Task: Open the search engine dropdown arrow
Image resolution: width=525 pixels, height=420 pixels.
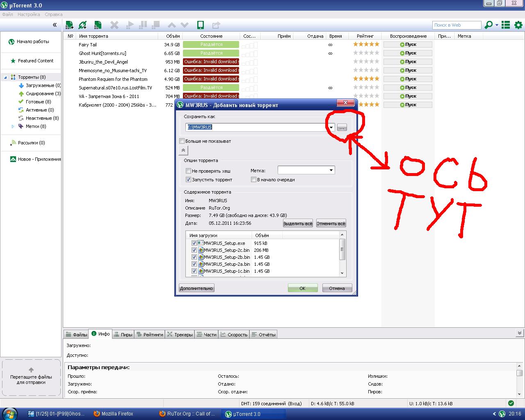Action: point(497,25)
